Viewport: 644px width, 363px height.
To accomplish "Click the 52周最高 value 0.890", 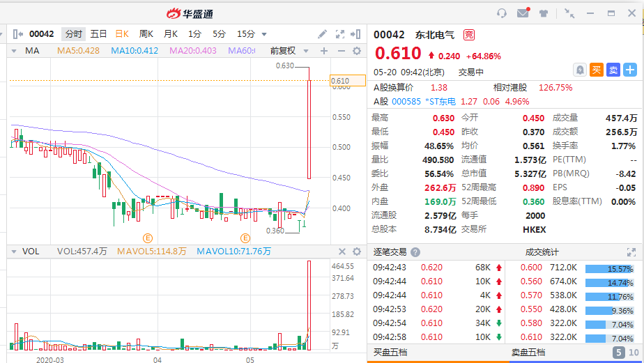I will tap(533, 187).
